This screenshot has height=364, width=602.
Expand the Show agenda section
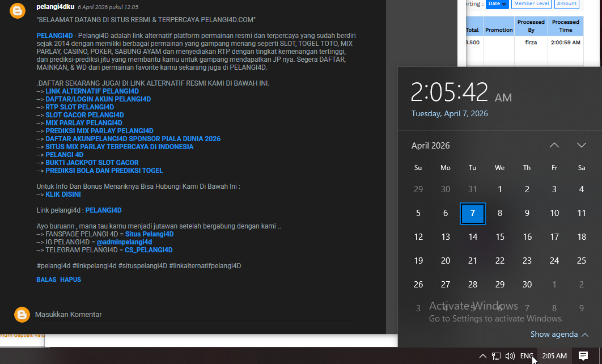coord(559,335)
